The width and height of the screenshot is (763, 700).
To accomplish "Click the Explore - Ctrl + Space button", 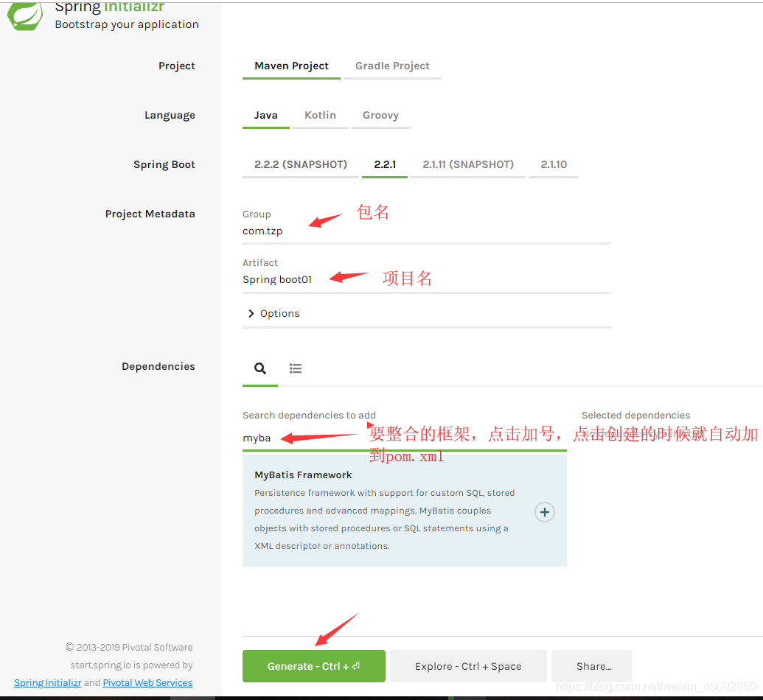I will pyautogui.click(x=468, y=666).
